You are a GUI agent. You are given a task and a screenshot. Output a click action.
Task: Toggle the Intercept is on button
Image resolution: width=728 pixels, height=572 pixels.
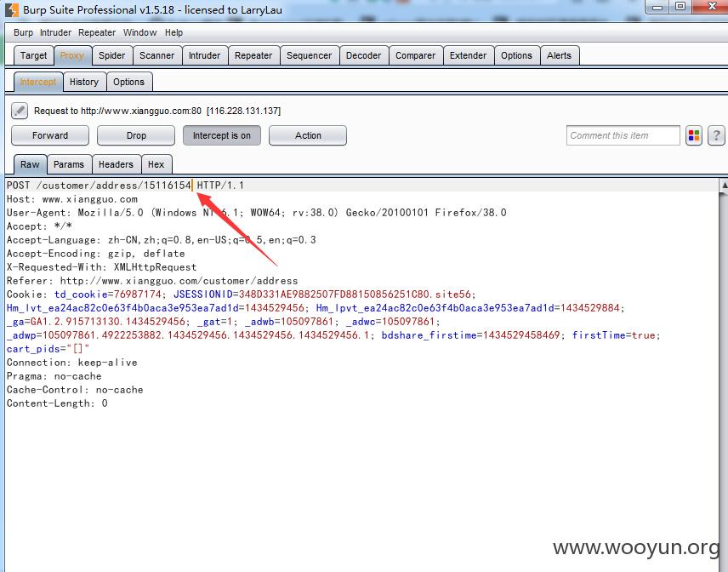point(221,135)
